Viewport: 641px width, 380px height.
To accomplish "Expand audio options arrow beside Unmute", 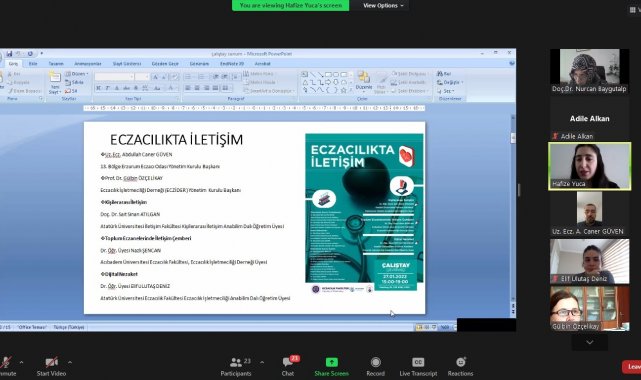I will pos(21,362).
